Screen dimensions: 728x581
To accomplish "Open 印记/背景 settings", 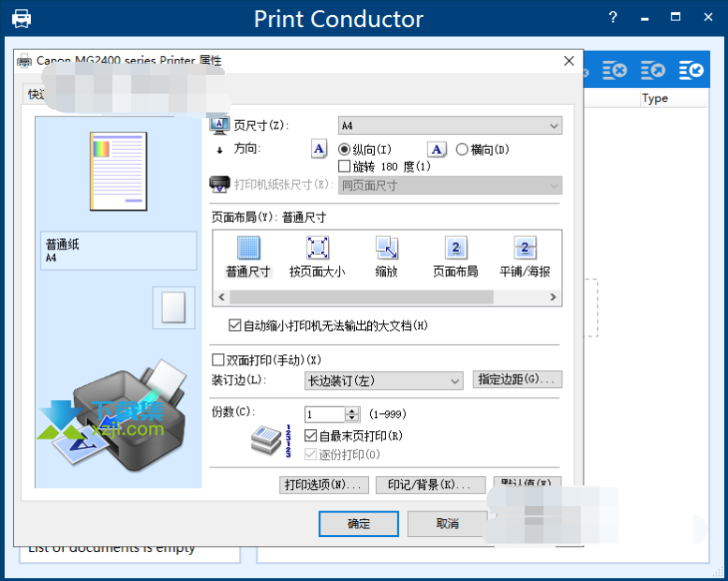I will pyautogui.click(x=430, y=484).
